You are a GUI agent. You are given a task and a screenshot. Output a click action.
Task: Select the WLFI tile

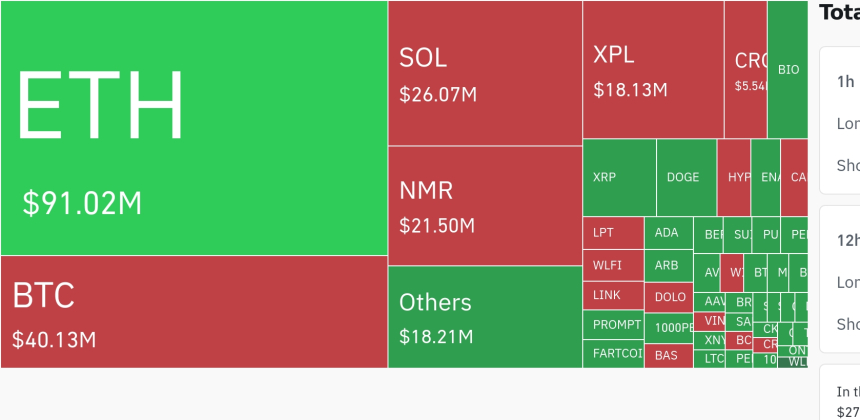pos(613,266)
